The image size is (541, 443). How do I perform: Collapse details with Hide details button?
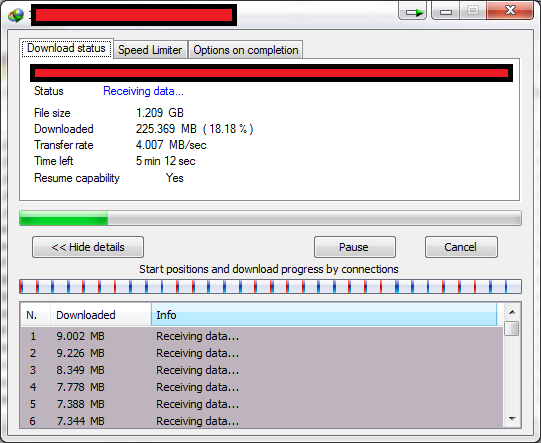pos(88,247)
